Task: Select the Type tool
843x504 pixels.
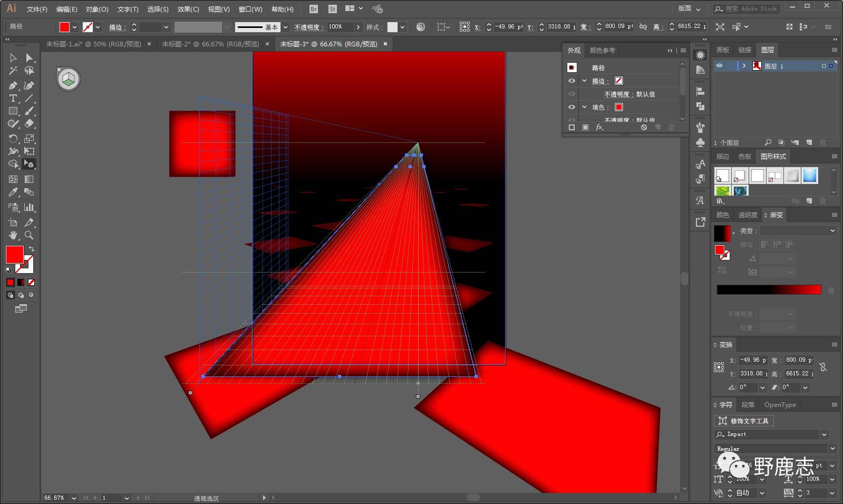Action: 13,99
